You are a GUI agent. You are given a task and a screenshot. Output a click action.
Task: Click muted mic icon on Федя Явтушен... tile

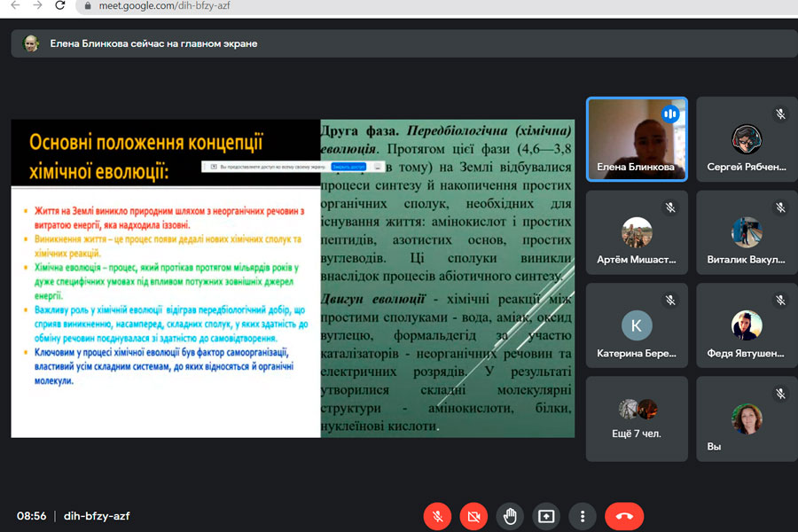[x=780, y=301]
